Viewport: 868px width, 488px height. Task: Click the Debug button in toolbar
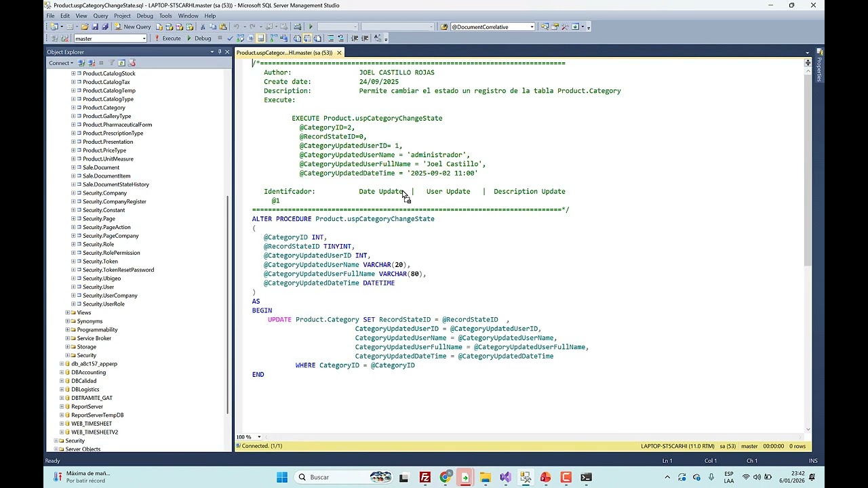[199, 39]
